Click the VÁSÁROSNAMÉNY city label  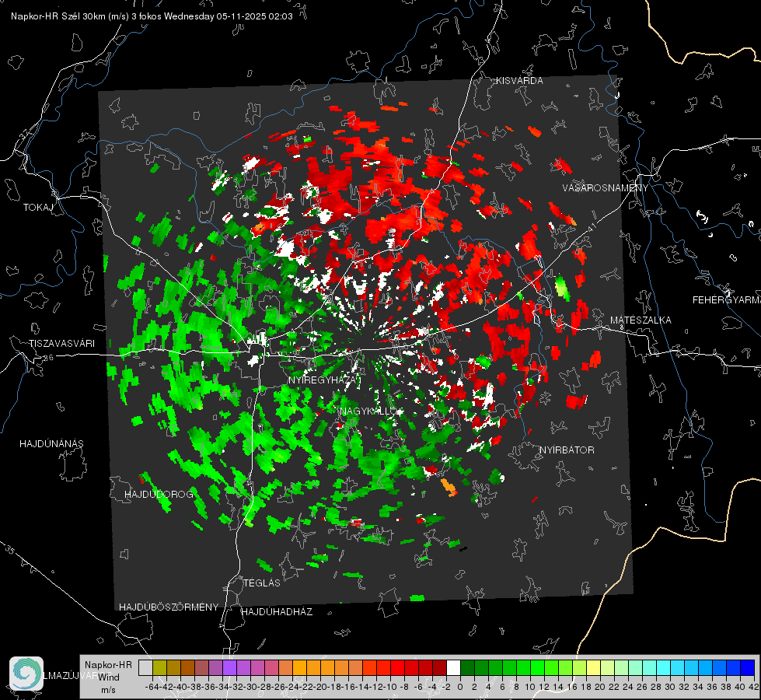606,188
